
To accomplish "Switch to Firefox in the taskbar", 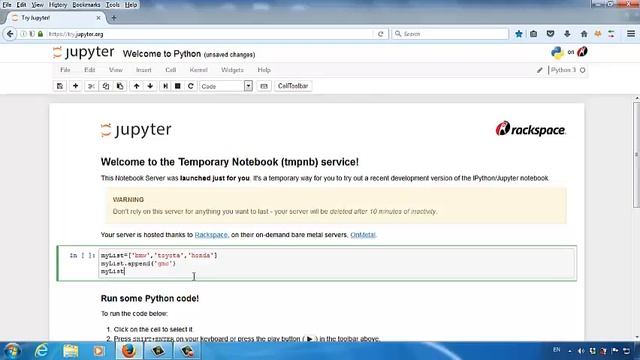I will 129,351.
